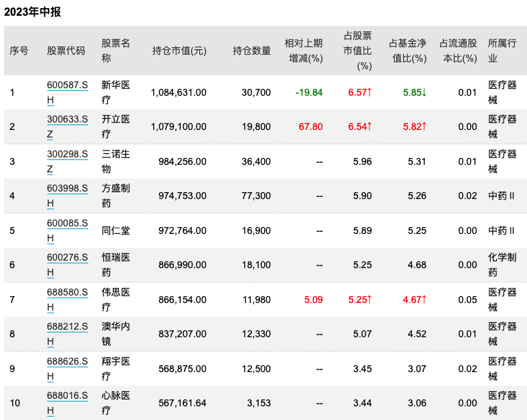The image size is (527, 420).
Task: Click the red 5.82 net value ratio
Action: [x=415, y=127]
